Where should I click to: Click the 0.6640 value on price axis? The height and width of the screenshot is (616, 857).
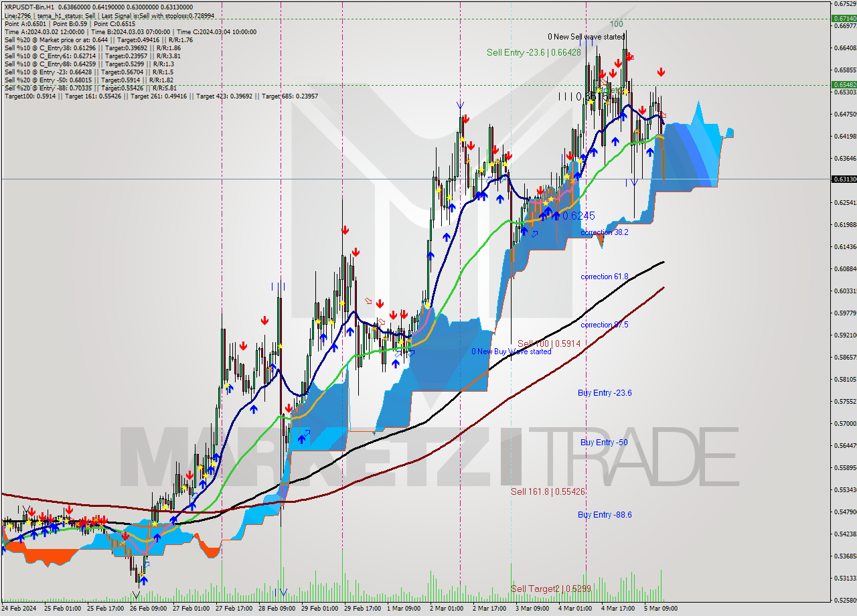click(x=845, y=48)
